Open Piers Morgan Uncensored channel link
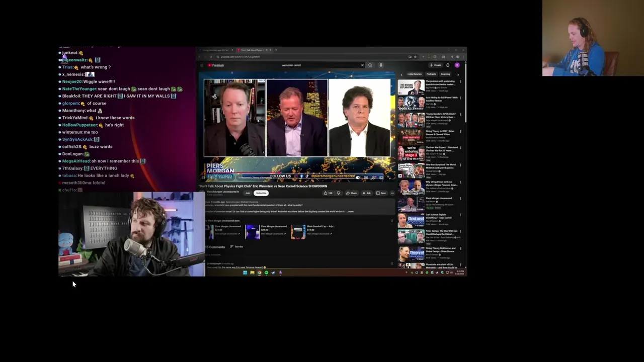Viewport: 644px width, 362px height. point(223,192)
